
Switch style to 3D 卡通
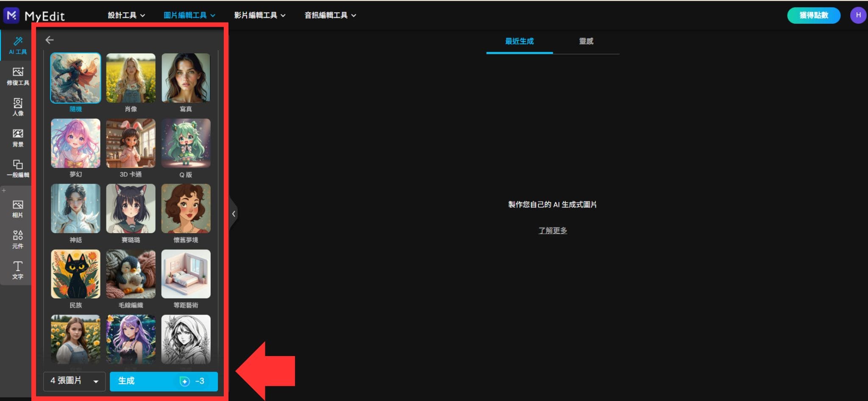131,143
